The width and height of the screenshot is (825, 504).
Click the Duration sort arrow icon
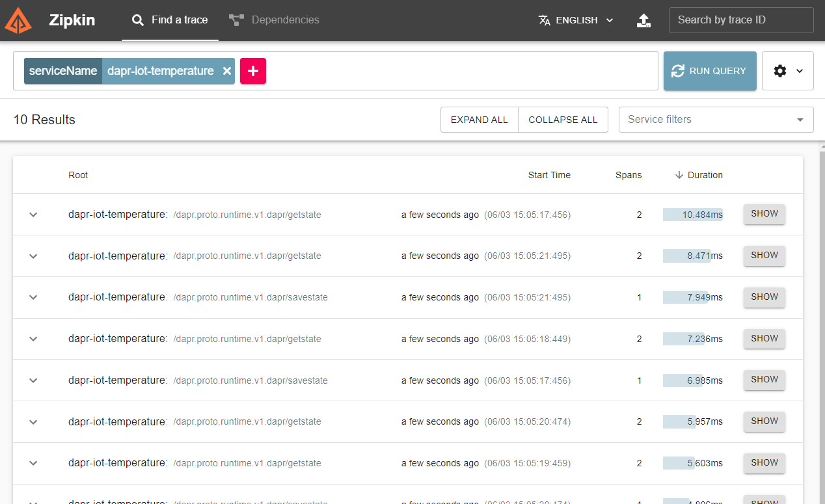click(x=679, y=175)
